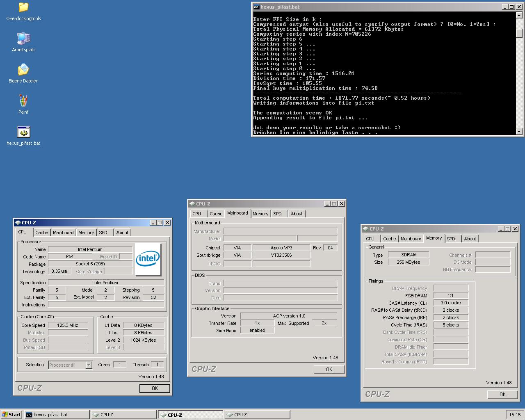Click the Side Band enabled field
The image size is (525, 420).
coord(257,330)
